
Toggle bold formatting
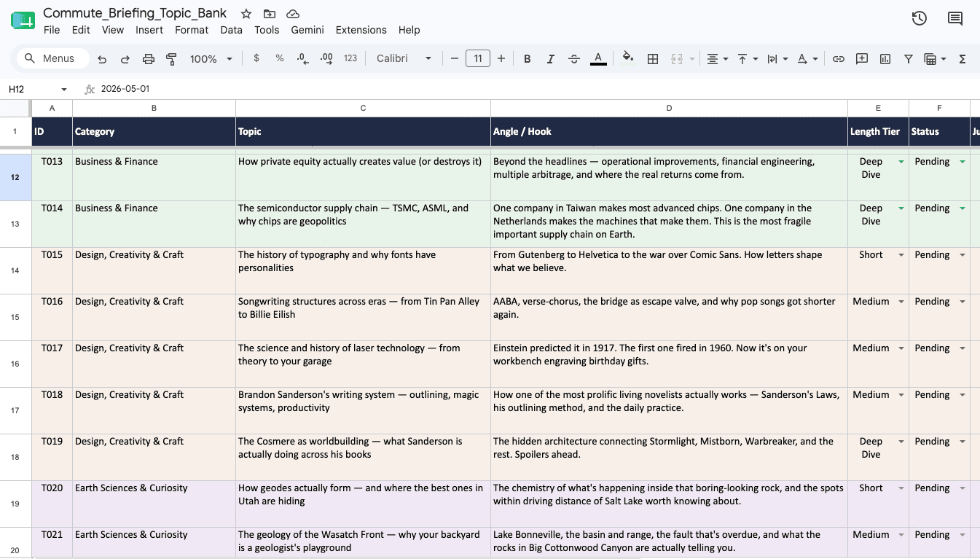coord(528,59)
